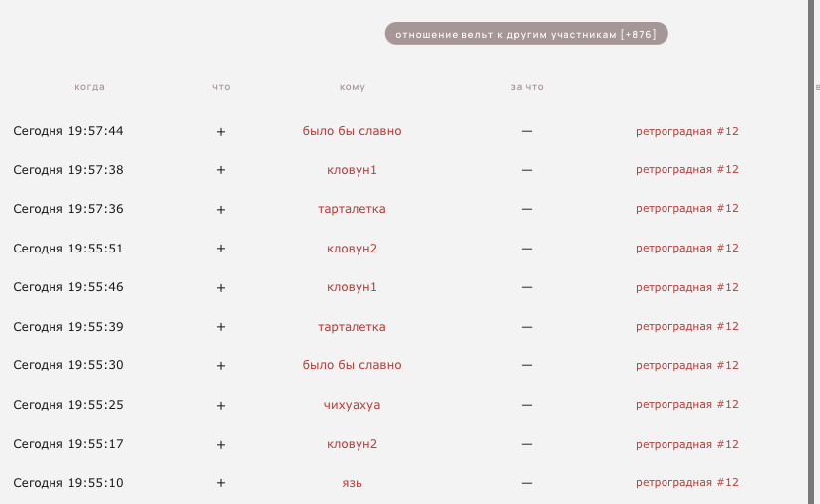820x504 pixels.
Task: Open the 'кловун1' link at 19:57:38
Action: pos(352,170)
